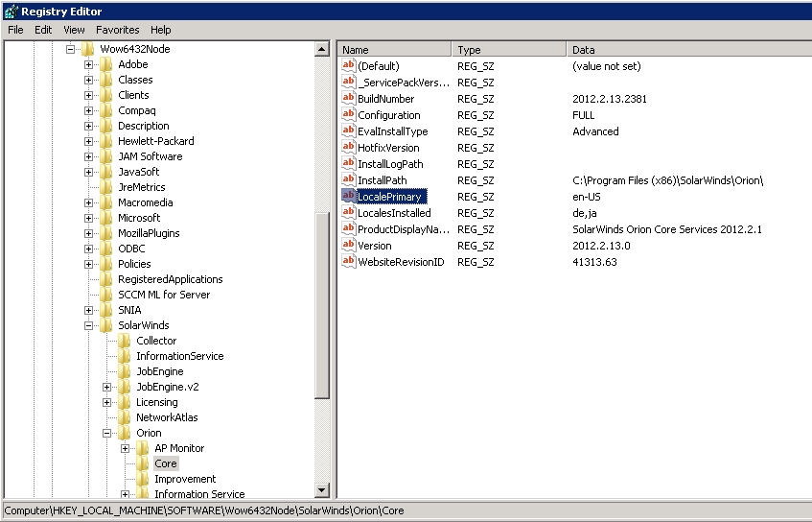Screen dimensions: 812x522
Task: Open the View menu
Action: click(74, 30)
